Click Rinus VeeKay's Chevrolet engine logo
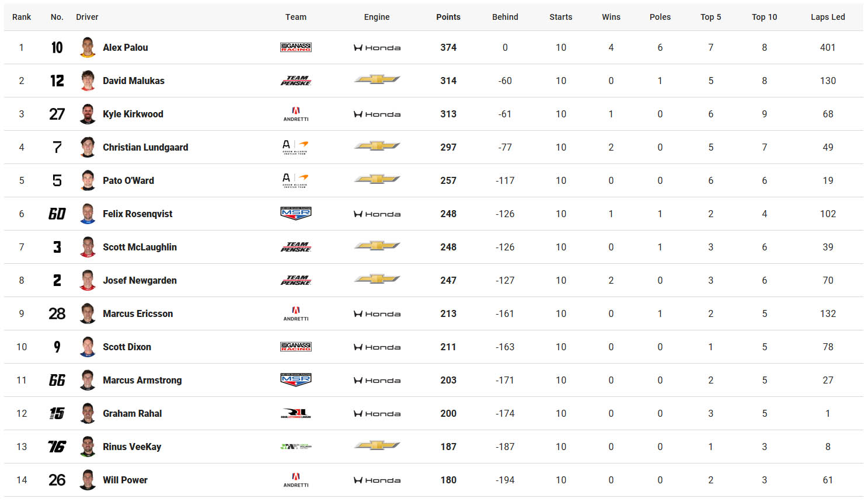Screen dimensions: 868x502 click(377, 445)
